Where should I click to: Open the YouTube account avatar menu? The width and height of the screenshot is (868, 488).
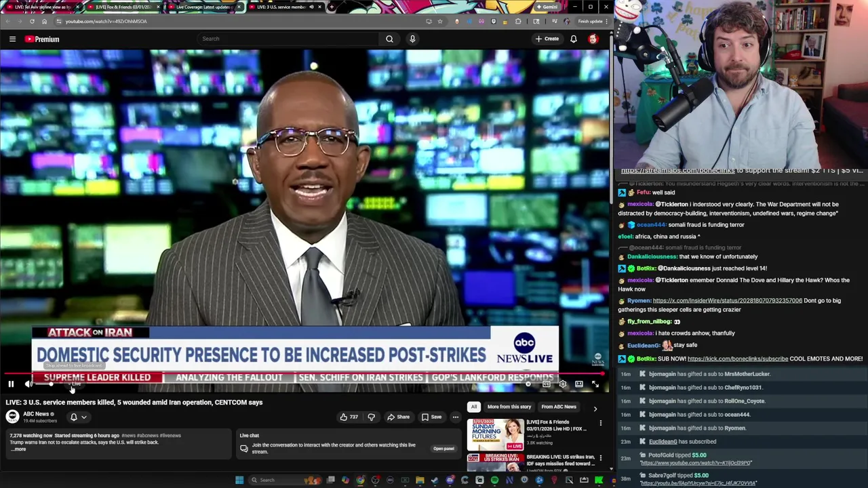[x=593, y=39]
